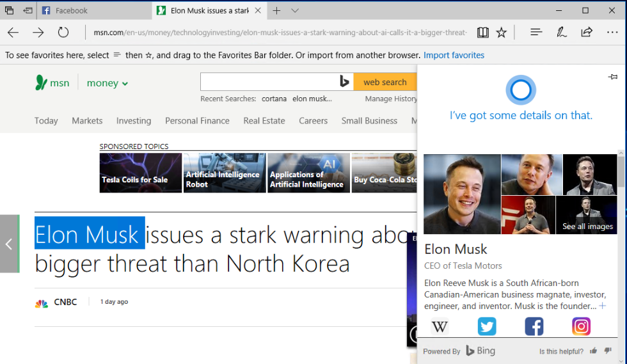The height and width of the screenshot is (364, 627).
Task: Click the Import favorites link
Action: pyautogui.click(x=454, y=55)
